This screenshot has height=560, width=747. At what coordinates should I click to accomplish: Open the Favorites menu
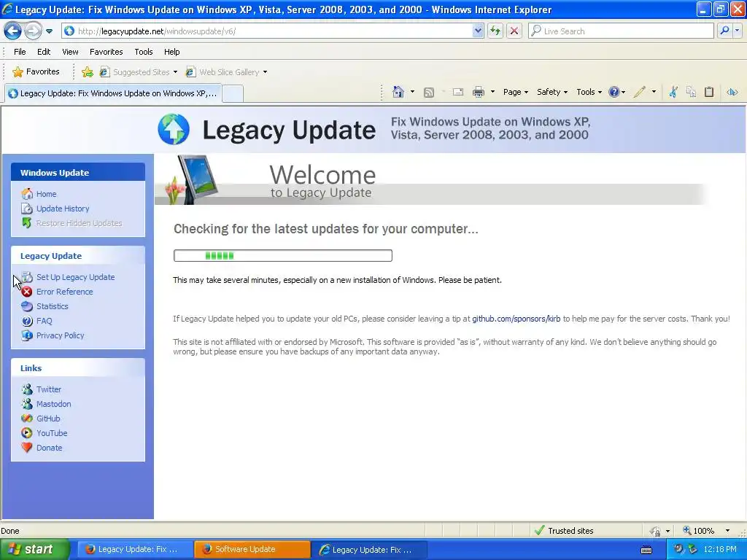click(x=107, y=52)
